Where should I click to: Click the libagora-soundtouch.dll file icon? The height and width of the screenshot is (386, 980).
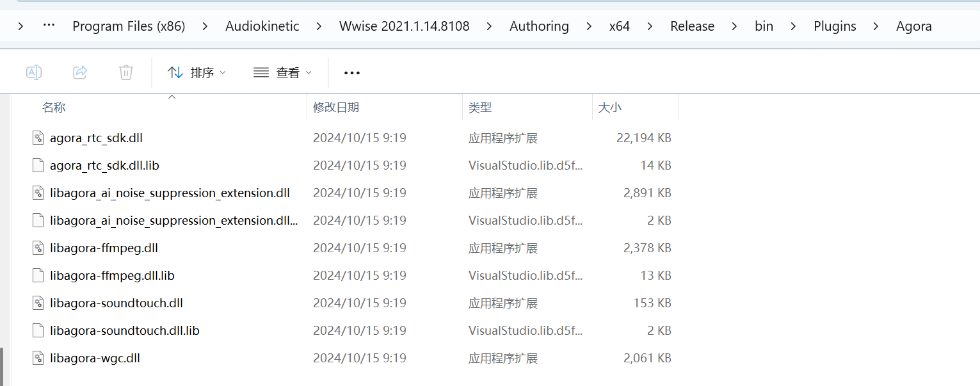[x=39, y=303]
